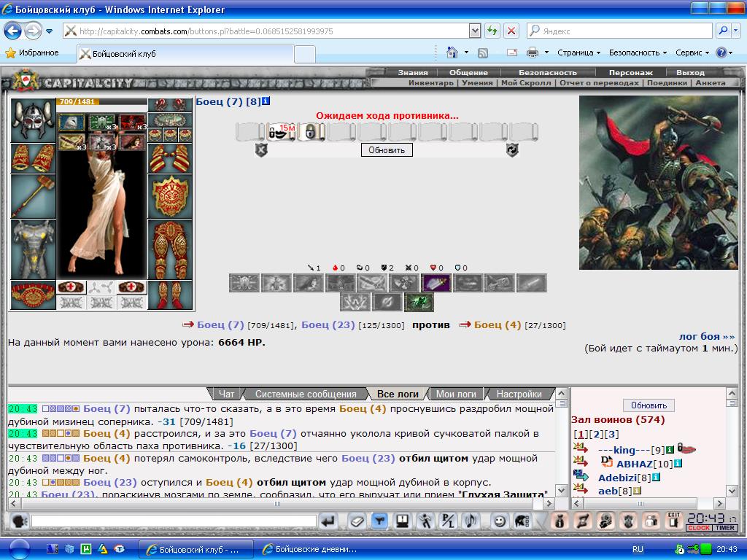Click the EXIT door icon
Viewport: 747px width, 560px height.
coord(673,521)
